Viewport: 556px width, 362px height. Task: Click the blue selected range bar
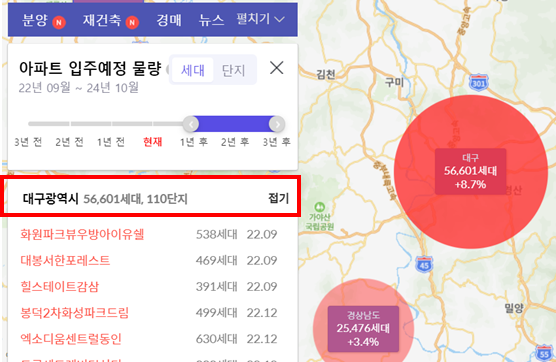(234, 124)
